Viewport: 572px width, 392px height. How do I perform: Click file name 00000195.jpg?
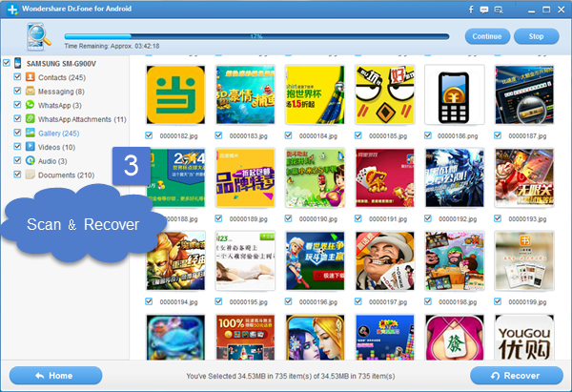[249, 302]
